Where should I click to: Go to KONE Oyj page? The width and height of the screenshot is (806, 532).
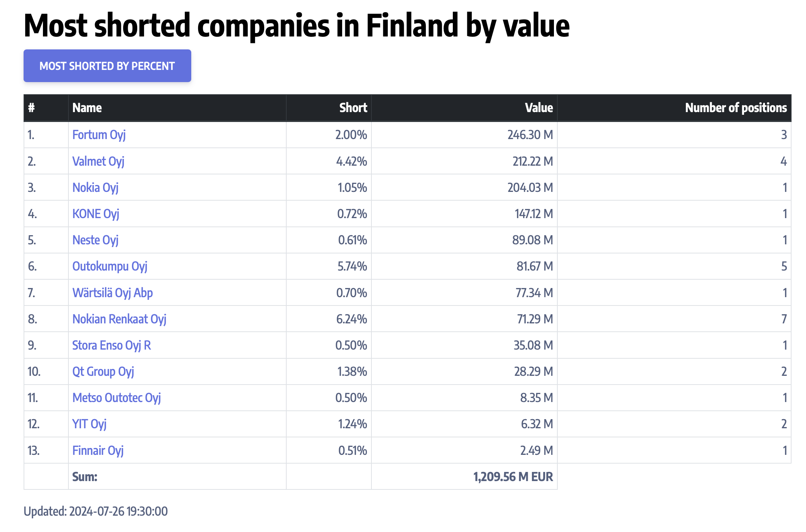(96, 214)
